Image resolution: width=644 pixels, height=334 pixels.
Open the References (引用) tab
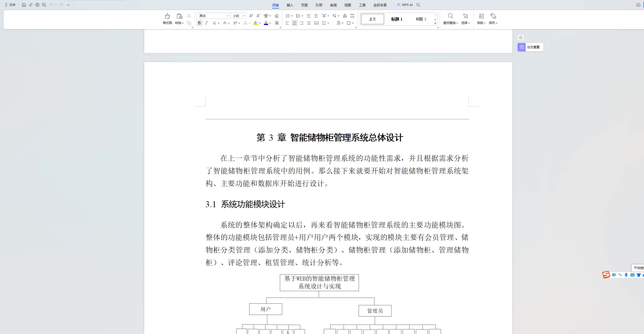319,5
